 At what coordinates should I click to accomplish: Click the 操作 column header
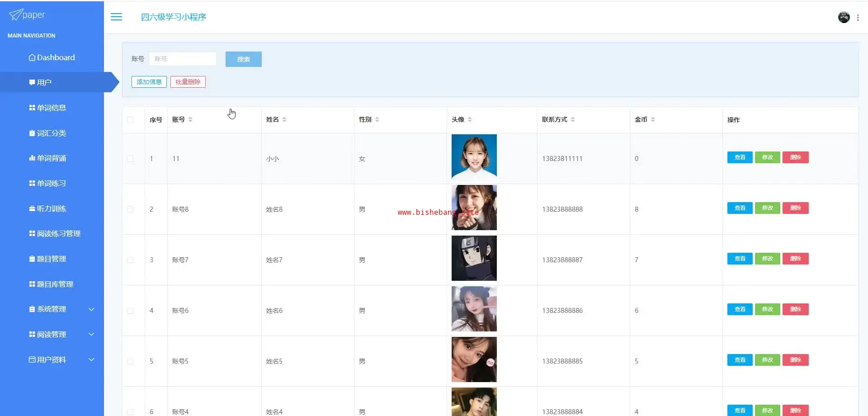(734, 120)
